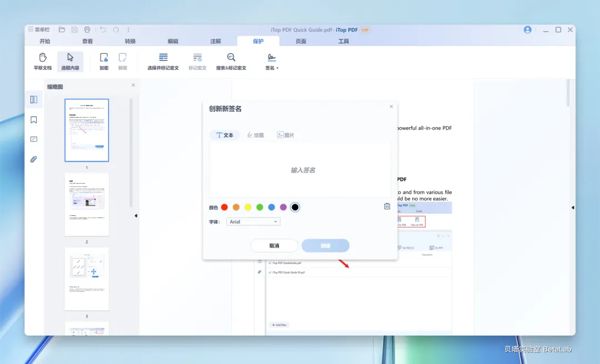Viewport: 600px width, 364px height.
Task: Pick the purple color swatch
Action: (x=283, y=207)
